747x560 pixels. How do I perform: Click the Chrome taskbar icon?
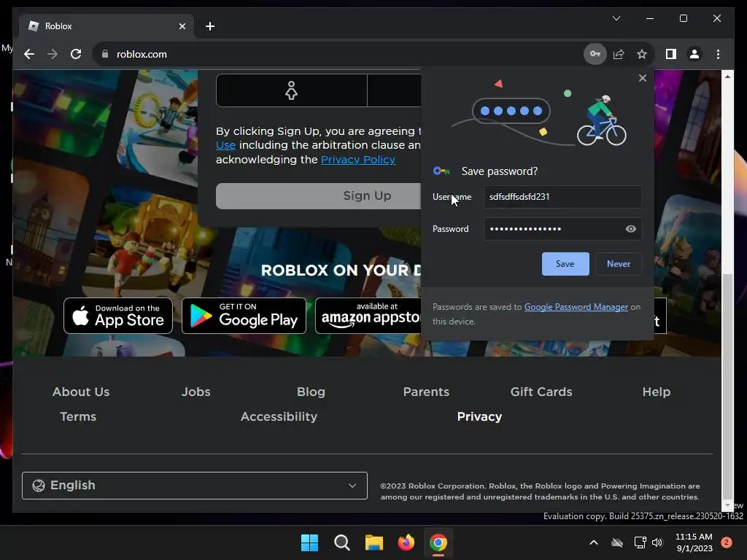pyautogui.click(x=438, y=542)
